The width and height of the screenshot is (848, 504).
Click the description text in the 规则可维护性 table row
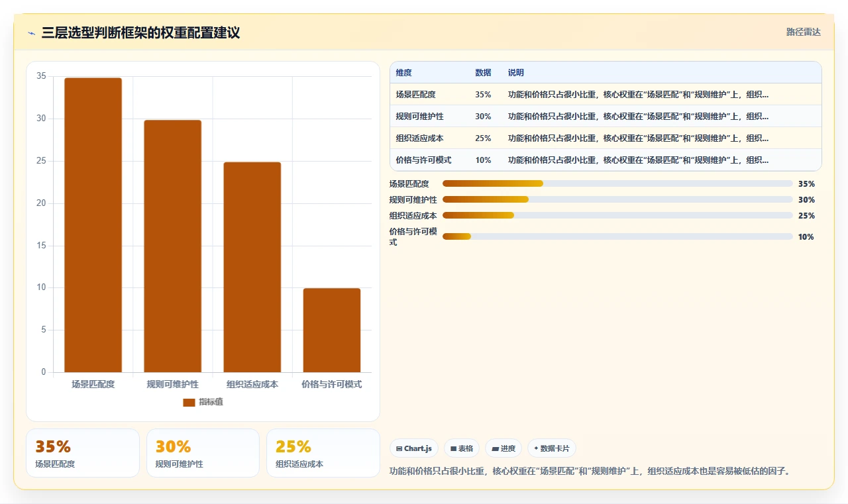click(638, 117)
